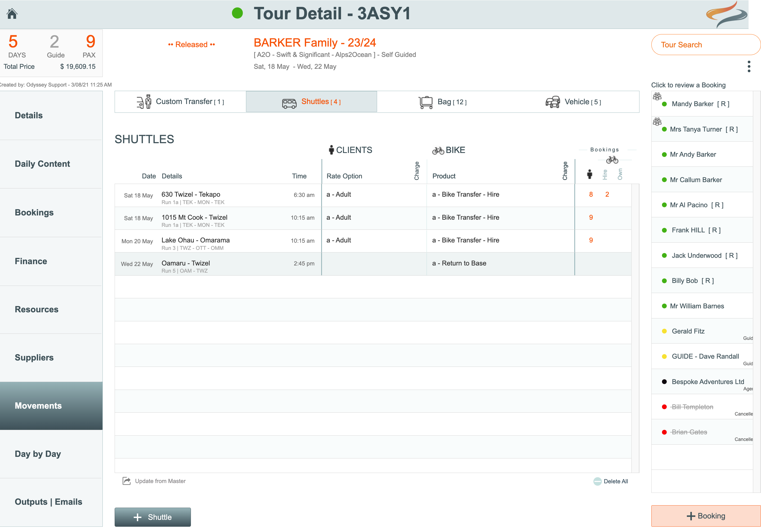The width and height of the screenshot is (761, 532).
Task: Click the home icon
Action: 12,13
